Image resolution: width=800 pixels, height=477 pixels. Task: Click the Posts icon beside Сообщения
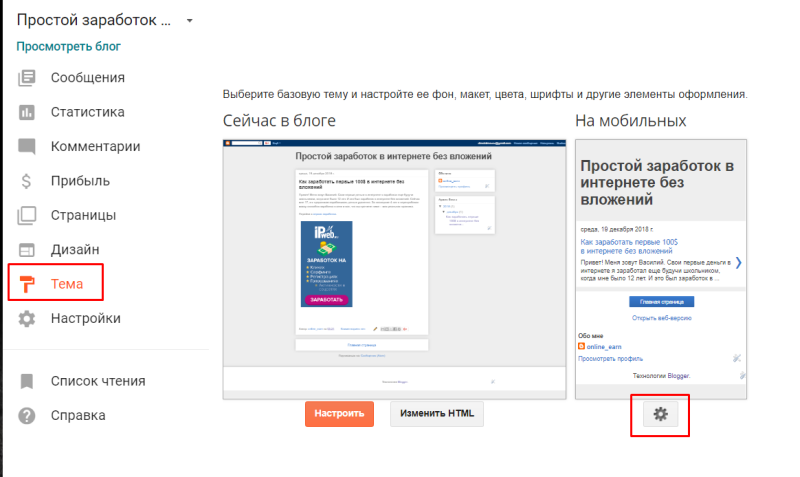27,78
